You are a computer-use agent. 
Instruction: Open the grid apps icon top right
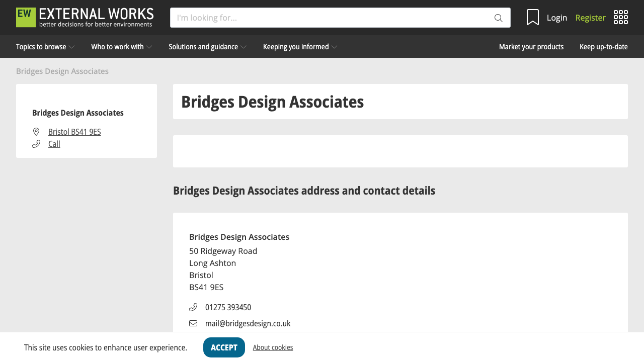pos(621,17)
